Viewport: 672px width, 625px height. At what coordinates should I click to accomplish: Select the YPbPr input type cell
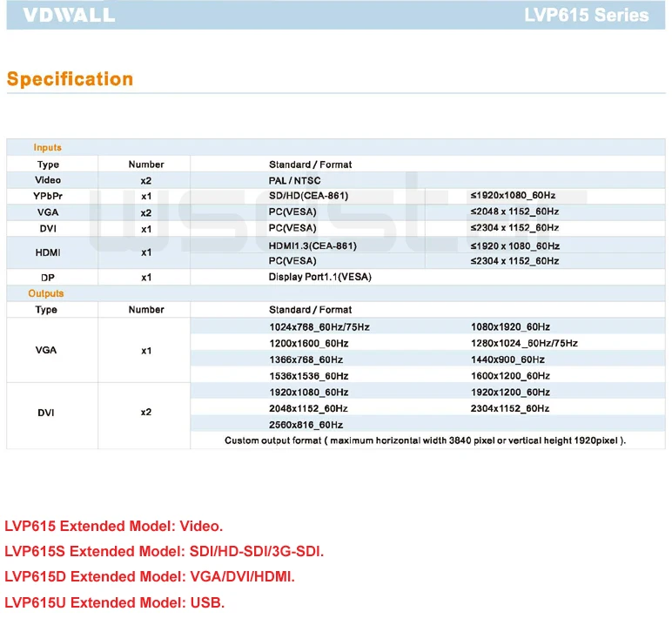pos(48,197)
